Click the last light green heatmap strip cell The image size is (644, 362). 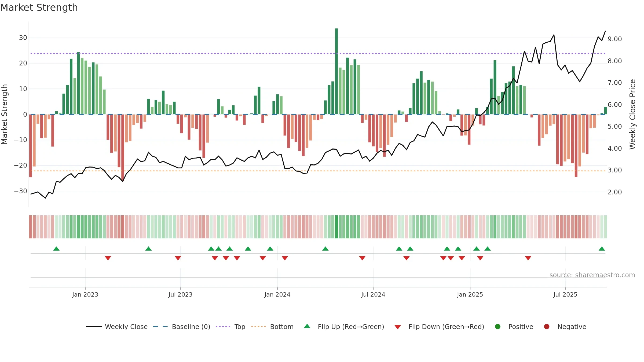pos(605,227)
